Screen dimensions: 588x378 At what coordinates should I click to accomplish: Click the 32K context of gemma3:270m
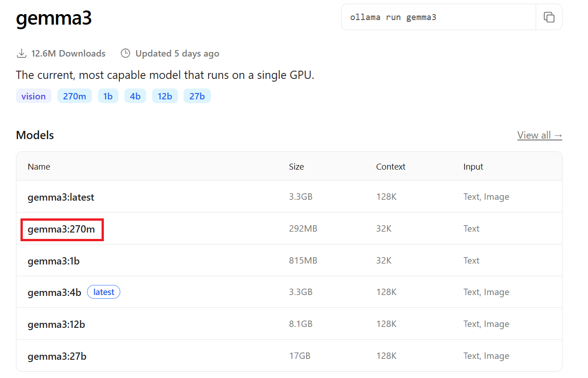384,228
